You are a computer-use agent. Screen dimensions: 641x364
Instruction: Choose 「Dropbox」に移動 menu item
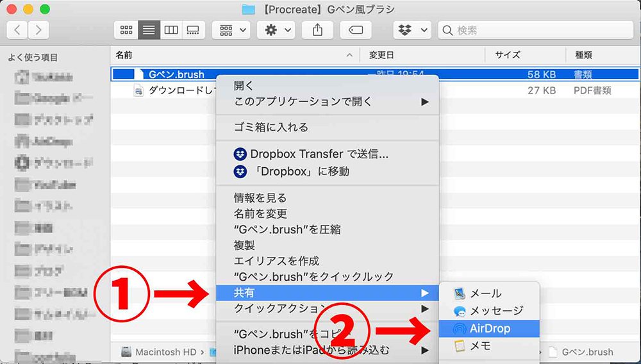coord(327,171)
